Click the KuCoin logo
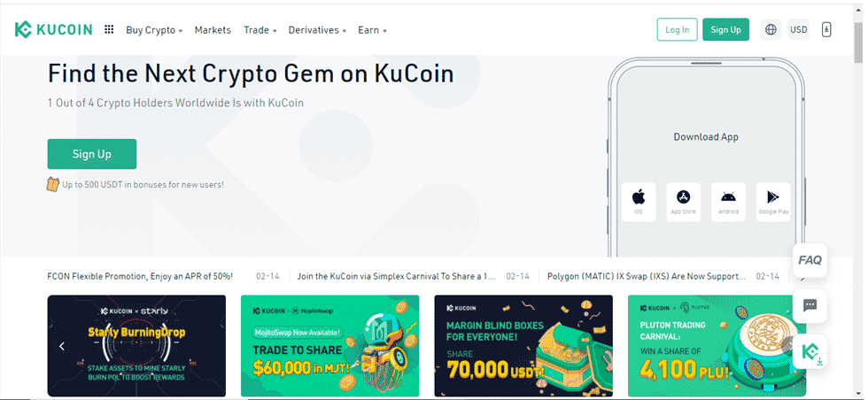 [x=53, y=30]
